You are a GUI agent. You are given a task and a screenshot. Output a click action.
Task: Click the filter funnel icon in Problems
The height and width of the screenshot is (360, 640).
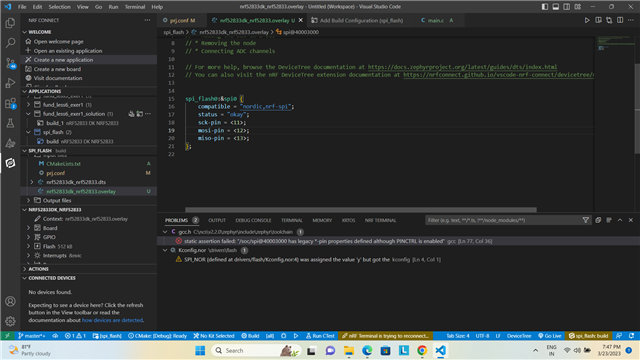tap(586, 220)
